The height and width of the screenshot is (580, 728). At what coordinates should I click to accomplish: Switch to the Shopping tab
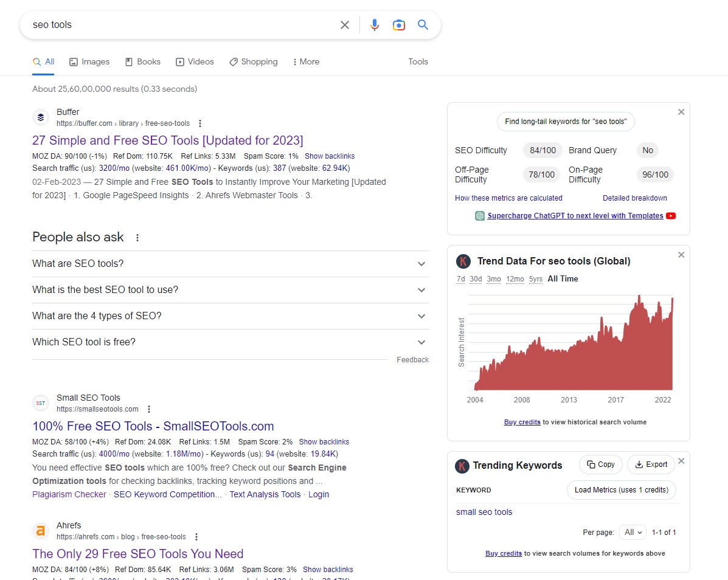[254, 62]
